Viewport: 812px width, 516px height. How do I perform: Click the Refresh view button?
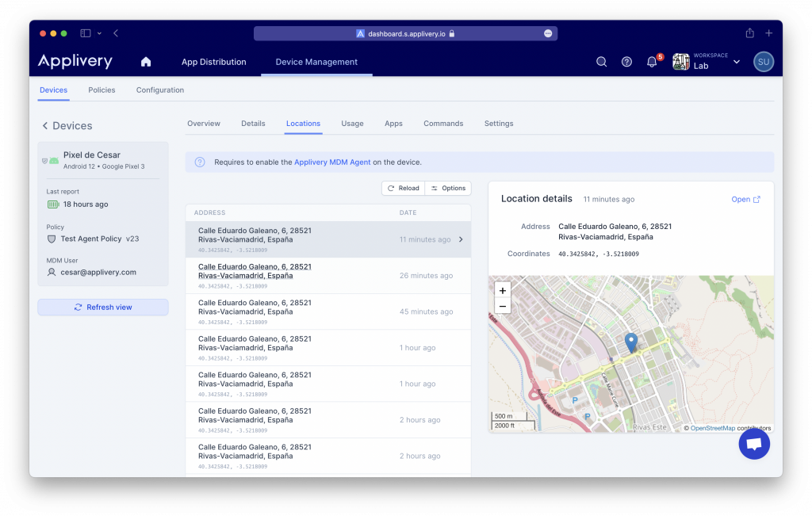tap(103, 308)
